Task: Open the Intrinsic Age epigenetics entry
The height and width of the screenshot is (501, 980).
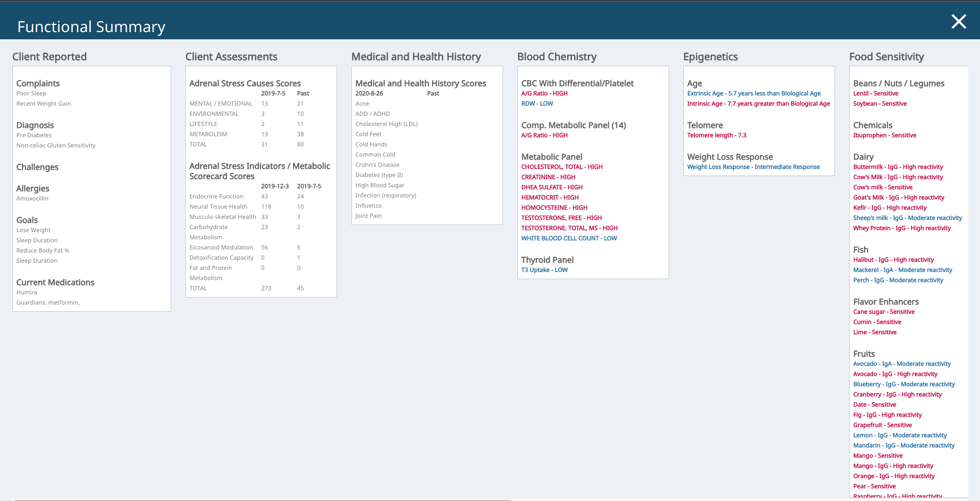Action: 758,104
